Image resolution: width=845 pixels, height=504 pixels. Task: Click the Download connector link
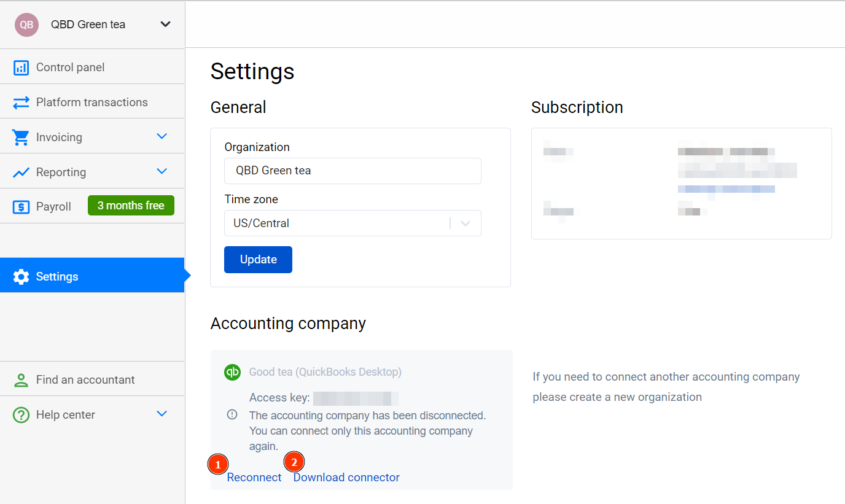tap(346, 478)
